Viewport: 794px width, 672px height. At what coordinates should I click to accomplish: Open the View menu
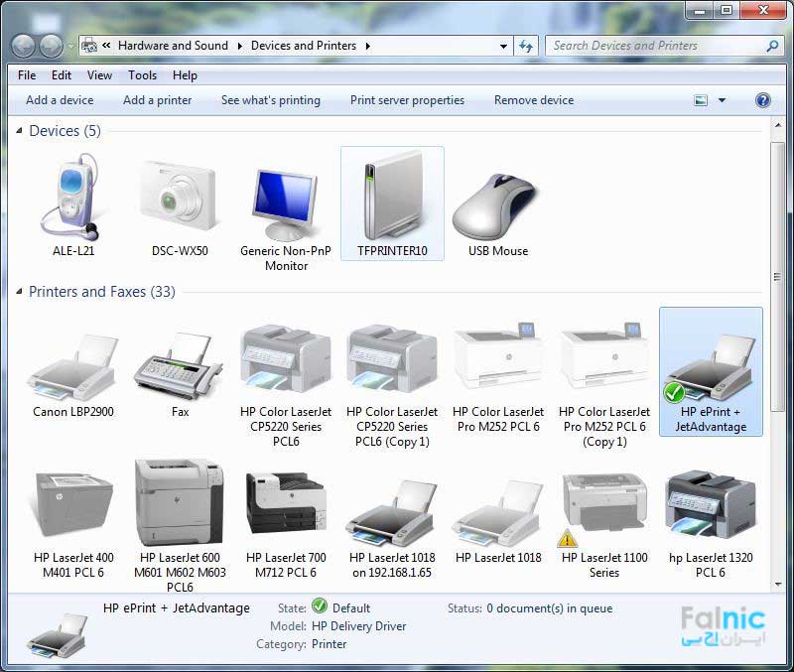pos(99,74)
